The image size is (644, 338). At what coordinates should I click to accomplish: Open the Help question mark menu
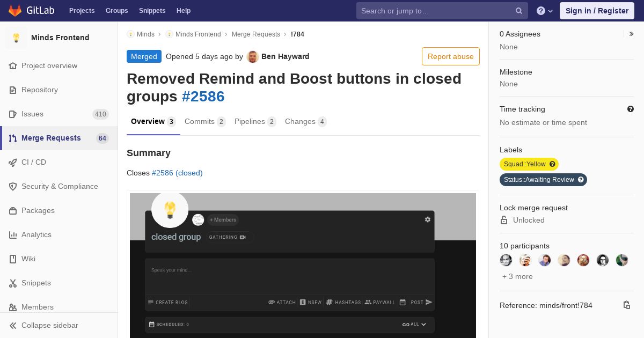(x=545, y=11)
